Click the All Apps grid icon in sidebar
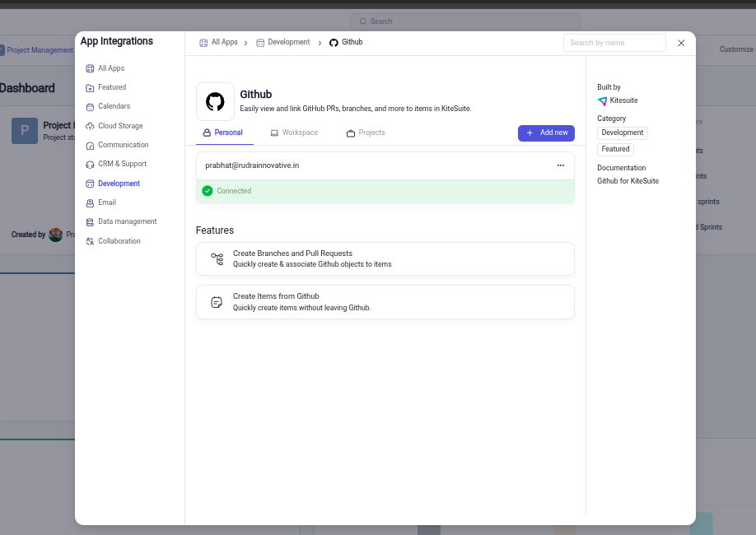 [x=90, y=68]
